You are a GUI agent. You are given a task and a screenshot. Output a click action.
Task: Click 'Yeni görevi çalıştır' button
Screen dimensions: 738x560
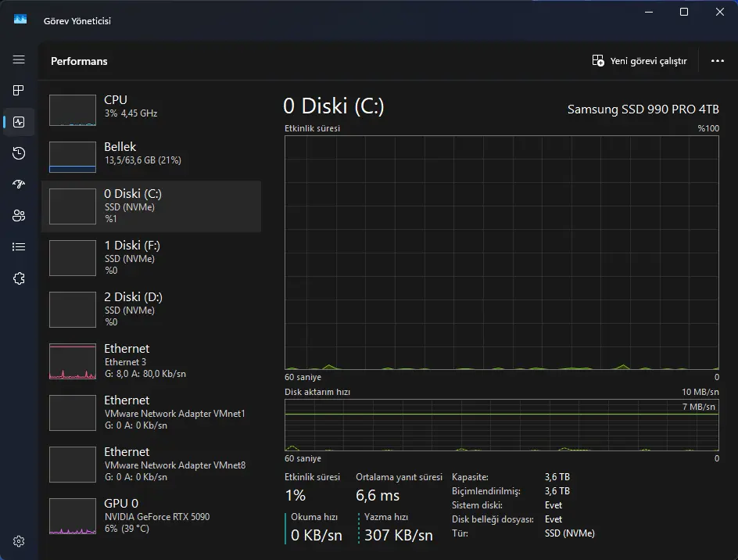(x=639, y=61)
